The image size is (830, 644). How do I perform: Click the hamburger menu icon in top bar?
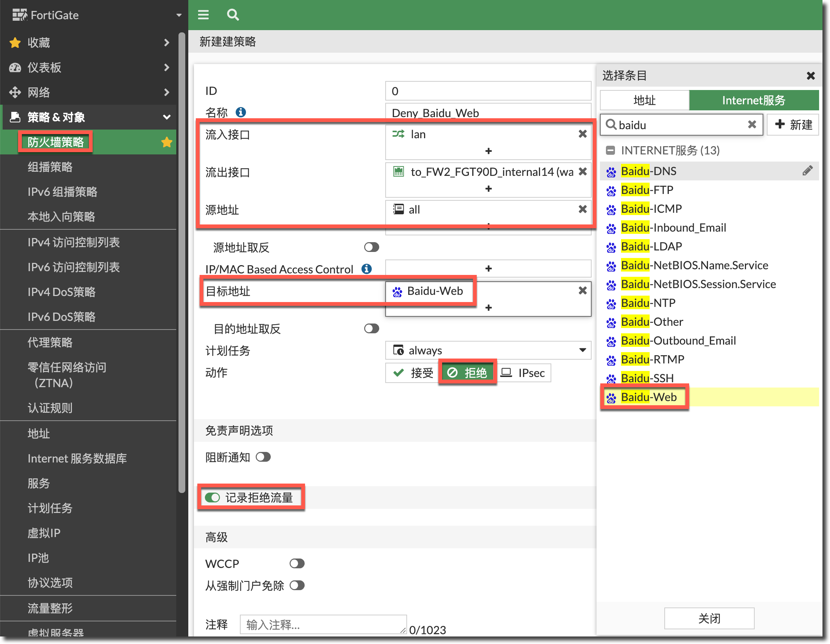coord(203,15)
